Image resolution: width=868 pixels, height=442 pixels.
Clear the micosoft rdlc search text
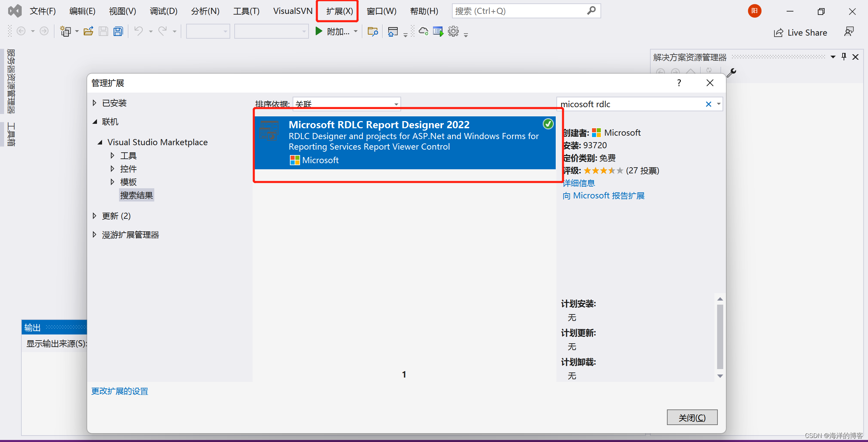tap(709, 104)
